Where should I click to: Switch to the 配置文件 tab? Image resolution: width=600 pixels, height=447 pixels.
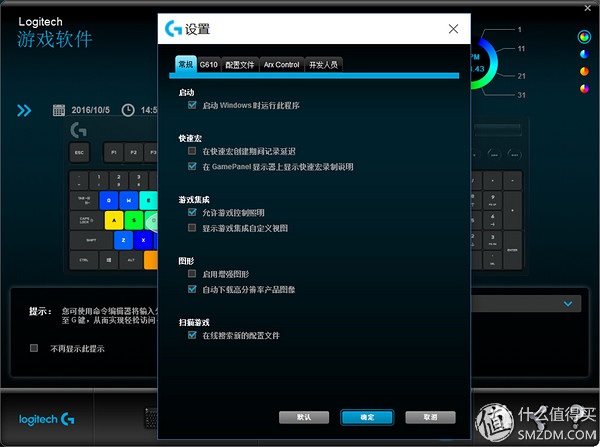240,65
